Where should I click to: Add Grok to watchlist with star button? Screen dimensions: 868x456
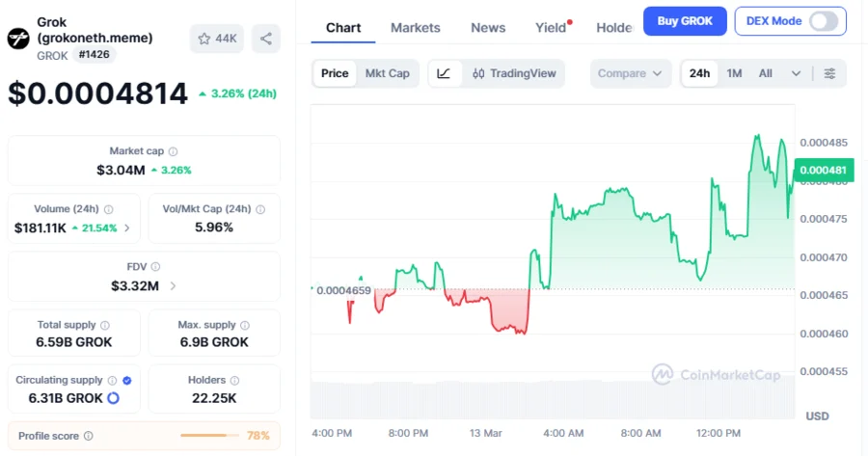pyautogui.click(x=217, y=39)
